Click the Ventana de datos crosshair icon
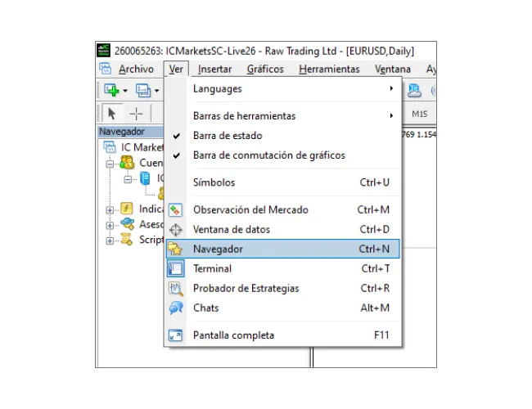Viewport: 532px width, 409px height. pyautogui.click(x=175, y=230)
